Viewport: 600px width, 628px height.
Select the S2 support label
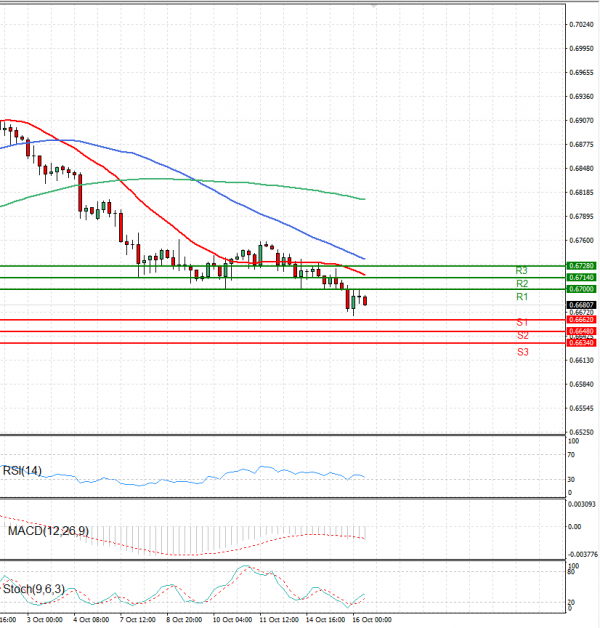click(x=523, y=335)
